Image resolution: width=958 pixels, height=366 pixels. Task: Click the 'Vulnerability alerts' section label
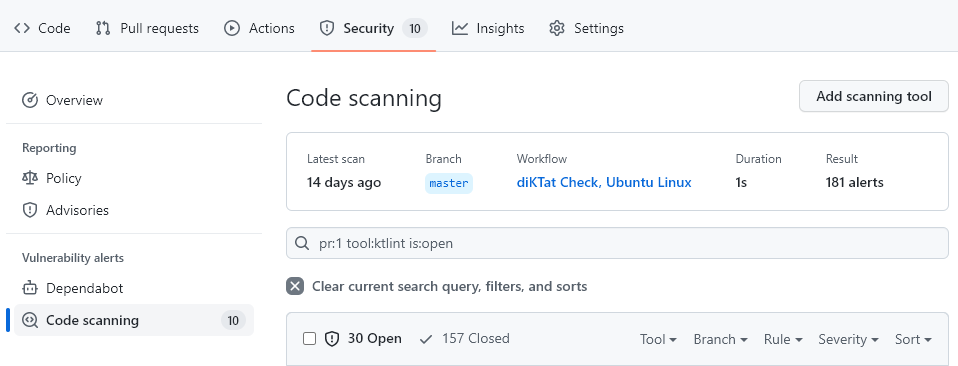pyautogui.click(x=73, y=258)
